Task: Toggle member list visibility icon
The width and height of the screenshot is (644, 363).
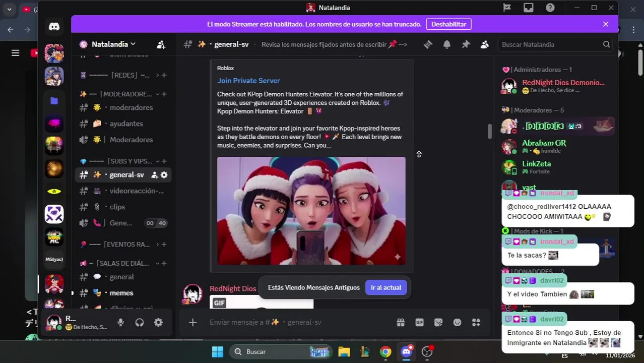Action: [x=484, y=44]
